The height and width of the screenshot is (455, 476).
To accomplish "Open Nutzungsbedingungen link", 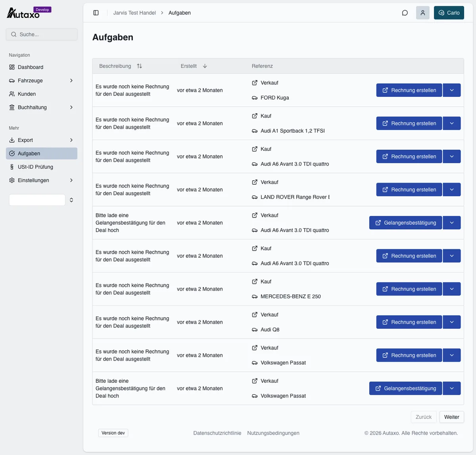I will tap(273, 433).
